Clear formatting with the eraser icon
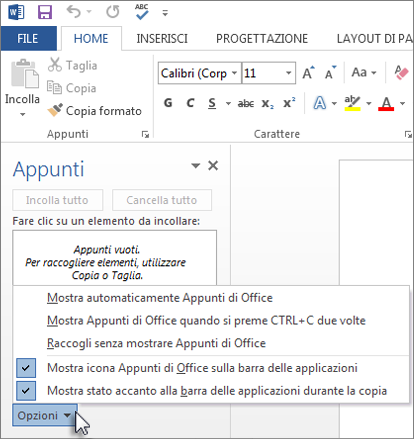 point(401,72)
